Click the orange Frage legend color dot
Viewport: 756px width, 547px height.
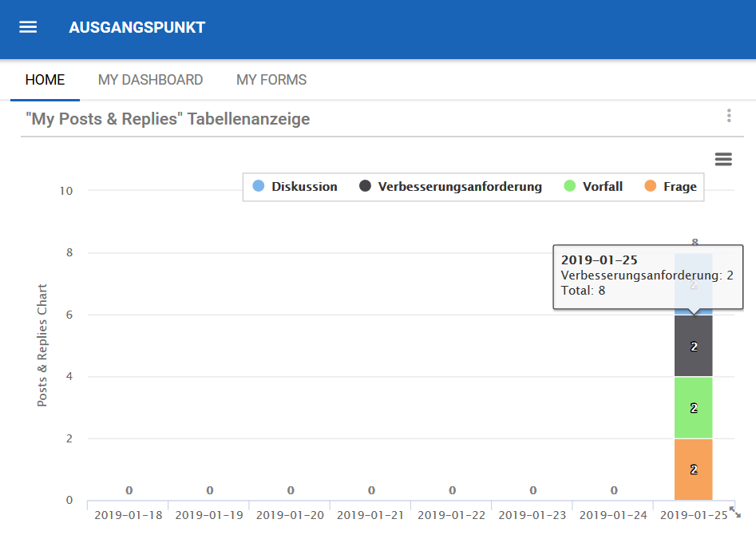tap(651, 187)
